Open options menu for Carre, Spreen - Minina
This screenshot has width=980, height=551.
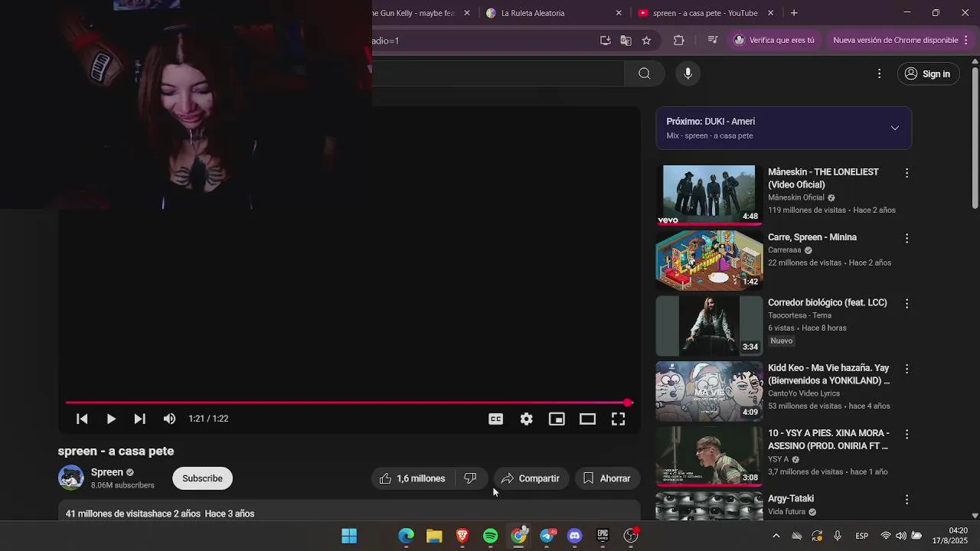click(906, 238)
